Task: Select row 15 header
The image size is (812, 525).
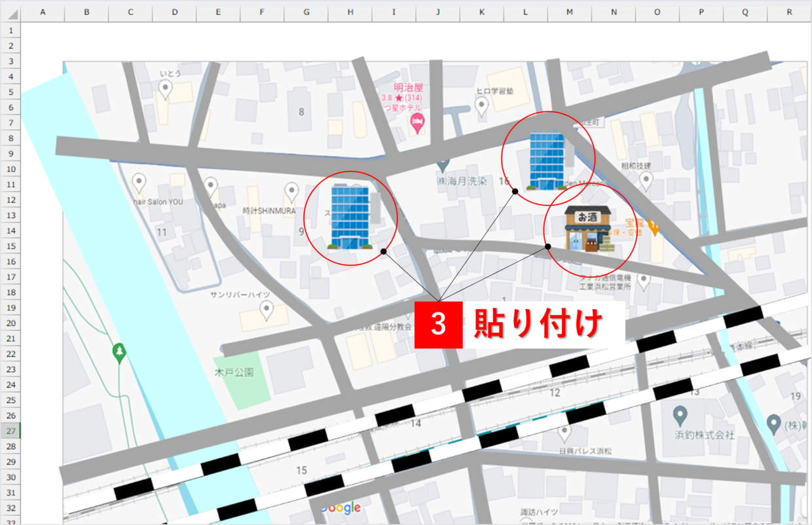Action: click(x=10, y=245)
